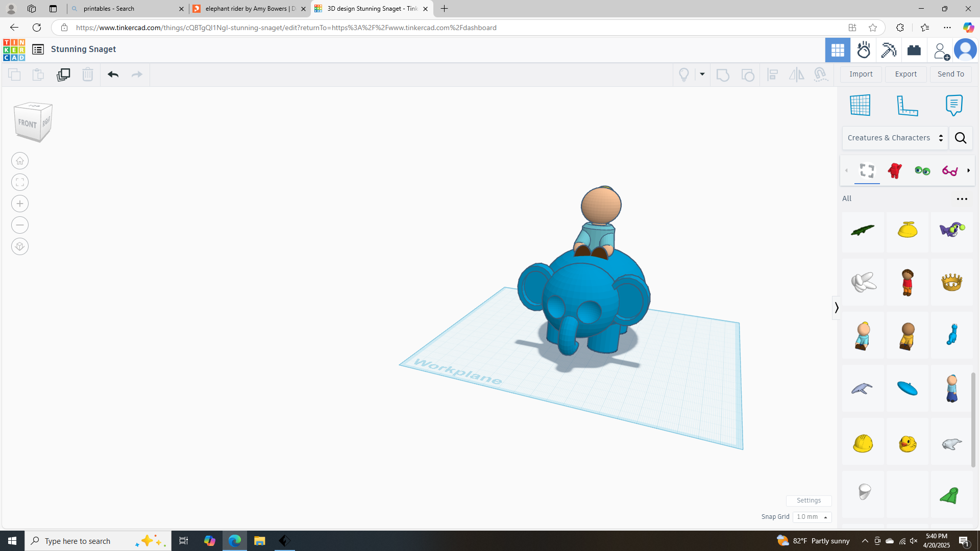Click the Cruise tool icon
The width and height of the screenshot is (980, 551).
tap(821, 74)
